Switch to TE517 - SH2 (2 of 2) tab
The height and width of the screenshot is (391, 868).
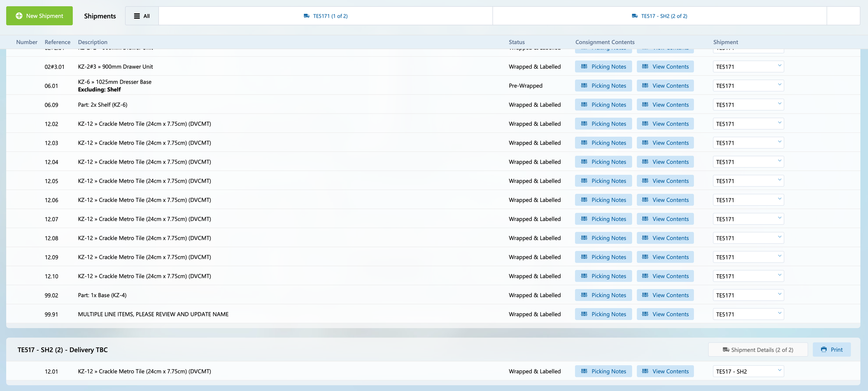pyautogui.click(x=659, y=16)
